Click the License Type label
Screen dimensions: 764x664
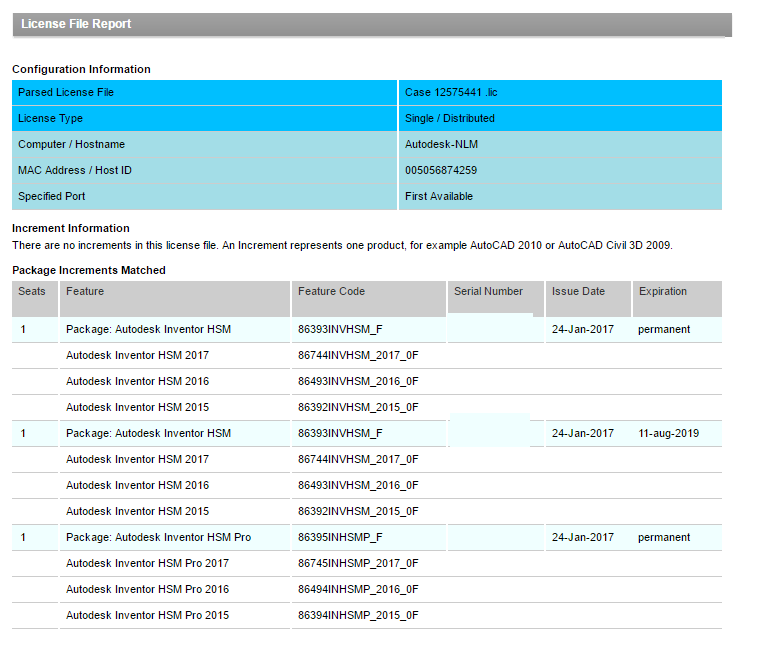50,118
